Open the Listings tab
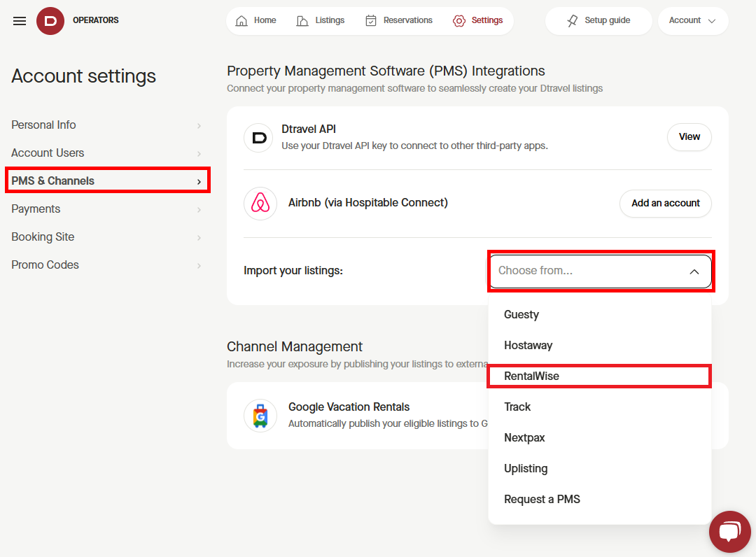The image size is (756, 557). pyautogui.click(x=321, y=20)
